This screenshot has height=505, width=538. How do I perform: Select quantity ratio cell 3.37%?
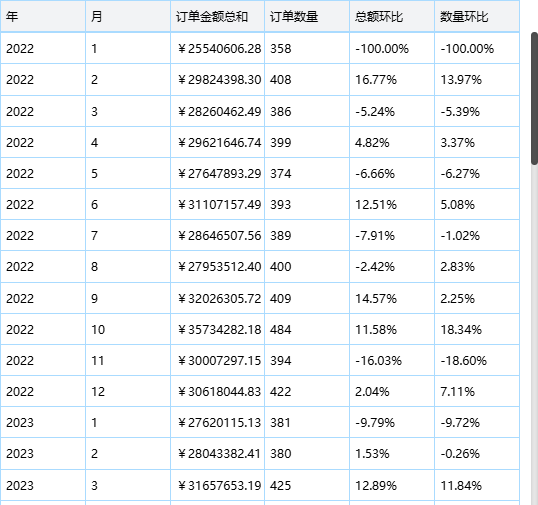pos(477,142)
